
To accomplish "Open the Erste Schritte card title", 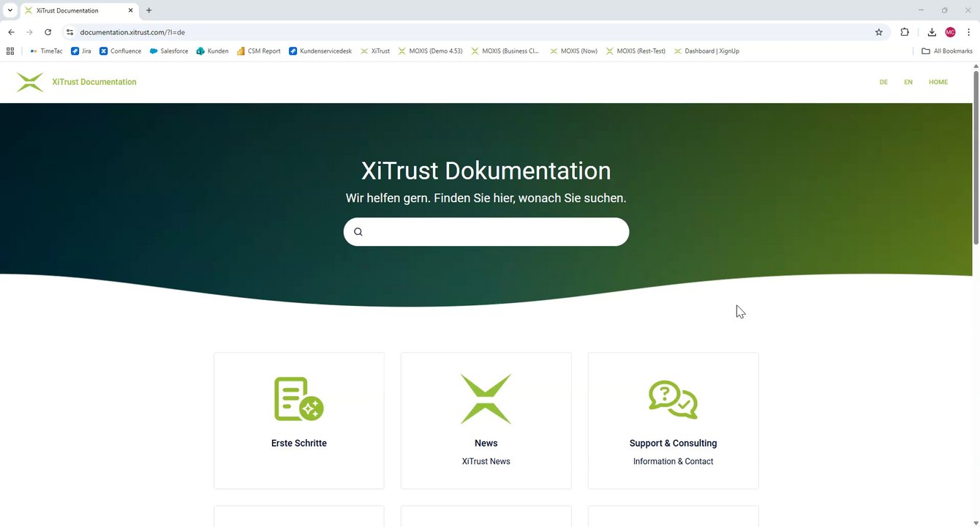I will [x=298, y=443].
